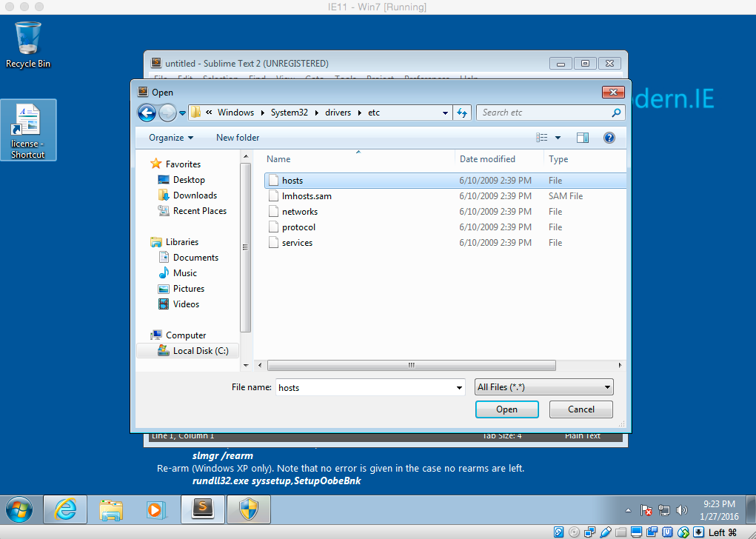Open the All Files (*.*) type dropdown
This screenshot has width=756, height=539.
coord(543,387)
